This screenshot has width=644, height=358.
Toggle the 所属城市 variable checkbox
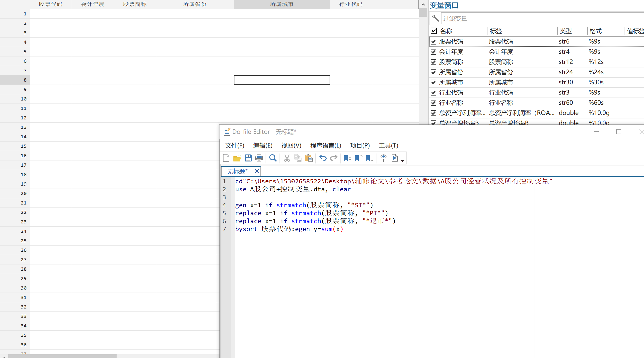pyautogui.click(x=433, y=82)
